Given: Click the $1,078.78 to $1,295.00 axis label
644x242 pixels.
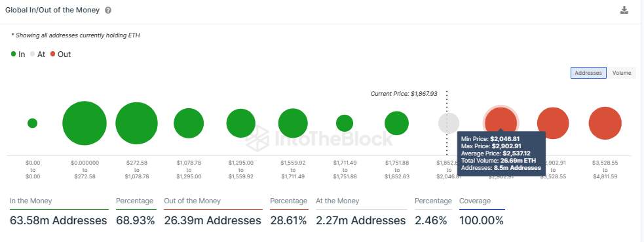Looking at the screenshot, I should point(189,170).
